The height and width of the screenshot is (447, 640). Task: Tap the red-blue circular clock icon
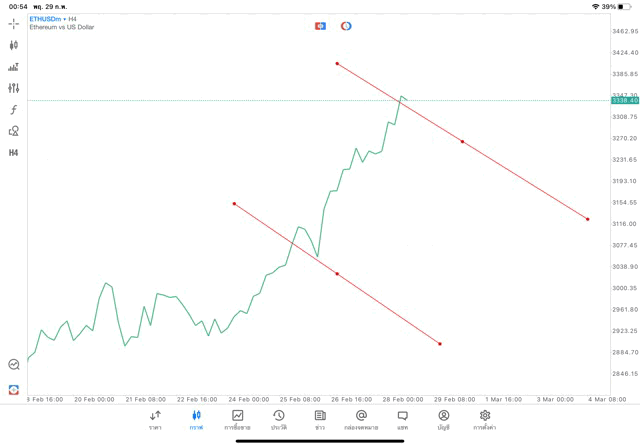tap(346, 26)
